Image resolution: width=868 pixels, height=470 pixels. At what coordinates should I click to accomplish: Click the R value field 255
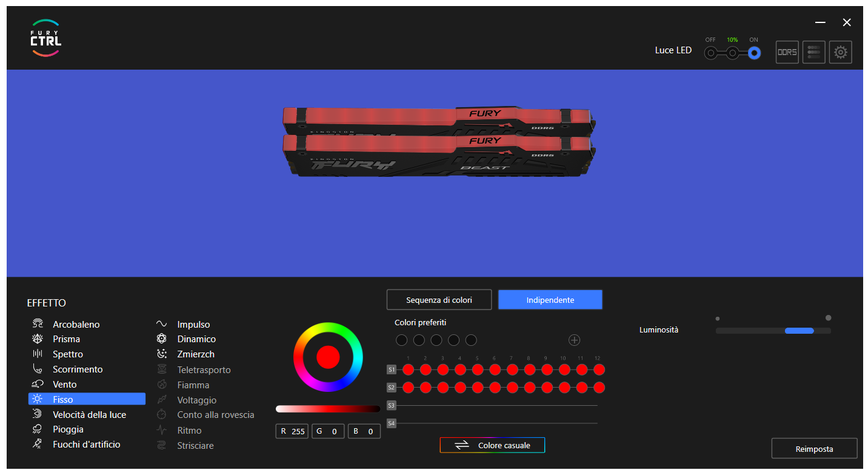pyautogui.click(x=292, y=431)
